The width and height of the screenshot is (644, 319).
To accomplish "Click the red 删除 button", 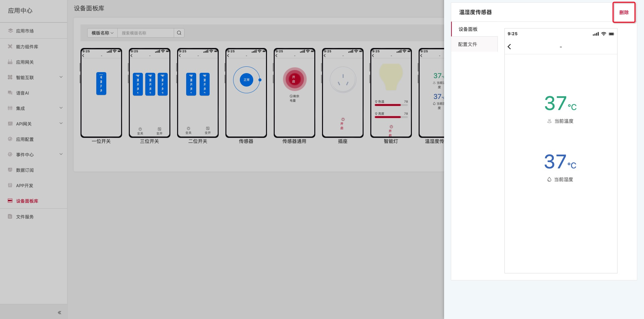I will click(x=624, y=12).
